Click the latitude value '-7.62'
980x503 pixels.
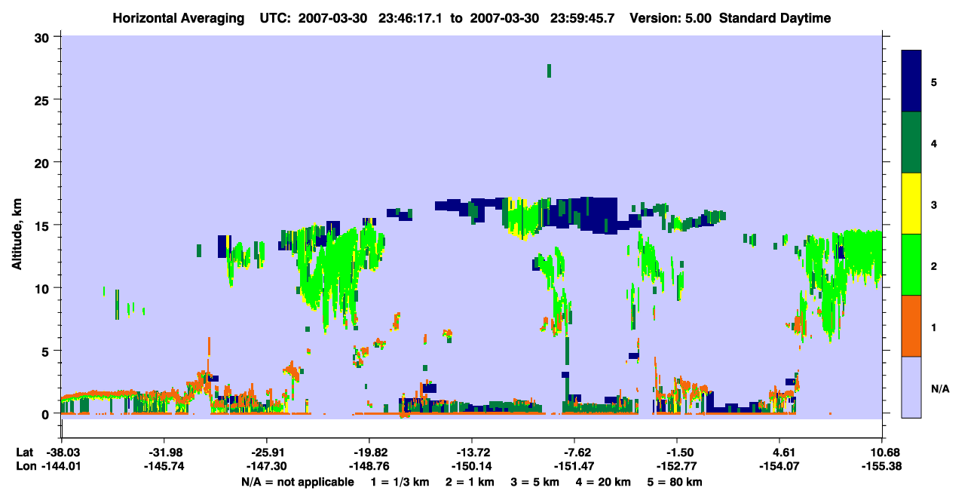click(574, 452)
